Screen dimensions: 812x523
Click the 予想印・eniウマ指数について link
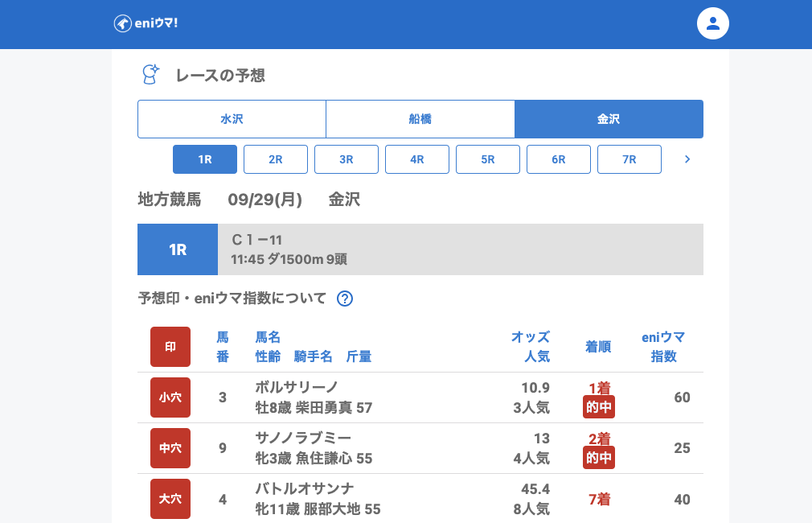coord(232,299)
